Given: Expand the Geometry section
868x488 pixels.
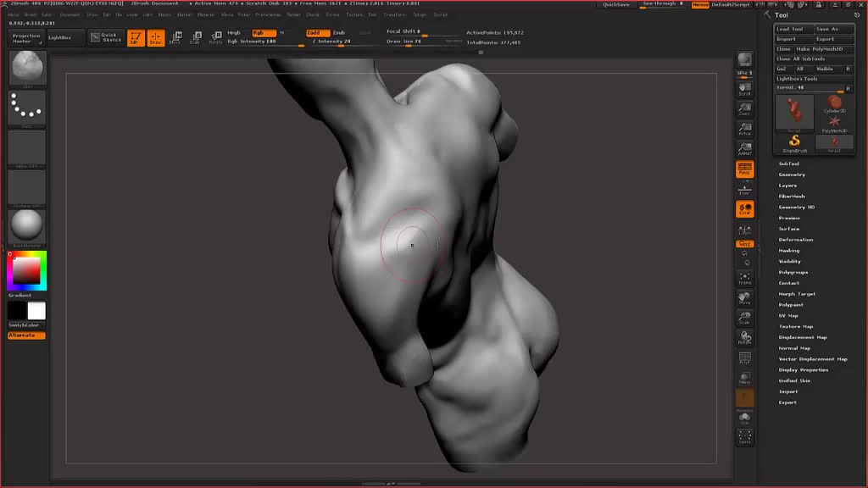Looking at the screenshot, I should 792,175.
